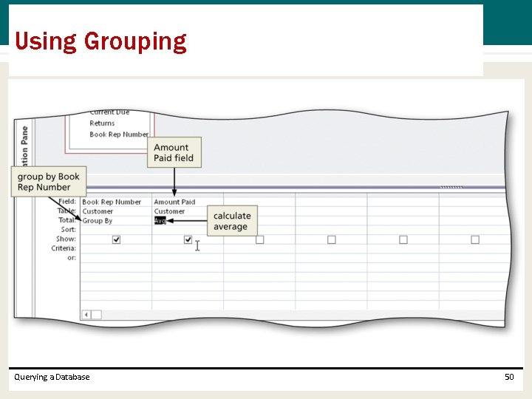Check the Show box in the sixth column
This screenshot has width=532, height=399.
475,239
